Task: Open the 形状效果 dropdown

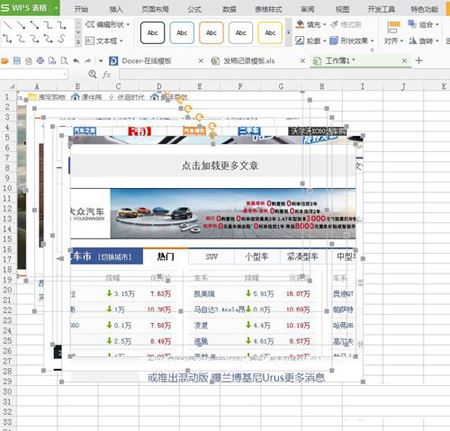Action: point(352,41)
